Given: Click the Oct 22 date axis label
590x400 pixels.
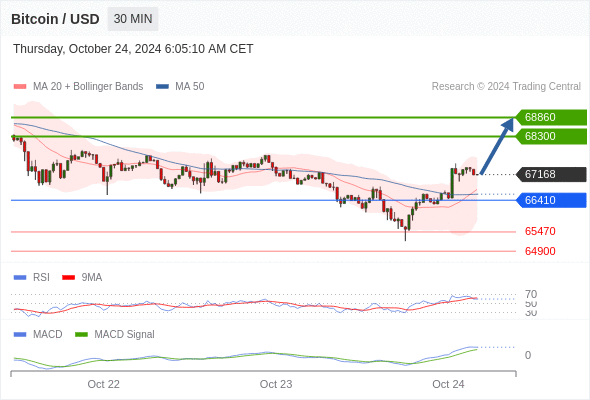Looking at the screenshot, I should (x=103, y=384).
